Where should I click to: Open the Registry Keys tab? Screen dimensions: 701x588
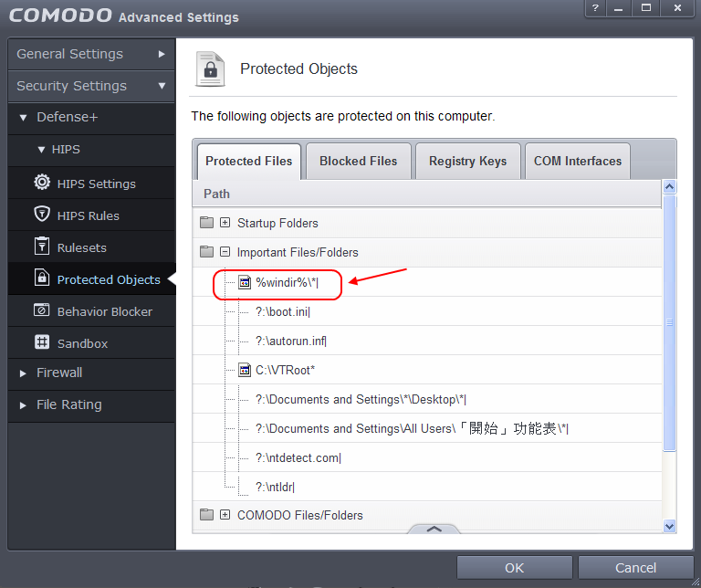467,161
